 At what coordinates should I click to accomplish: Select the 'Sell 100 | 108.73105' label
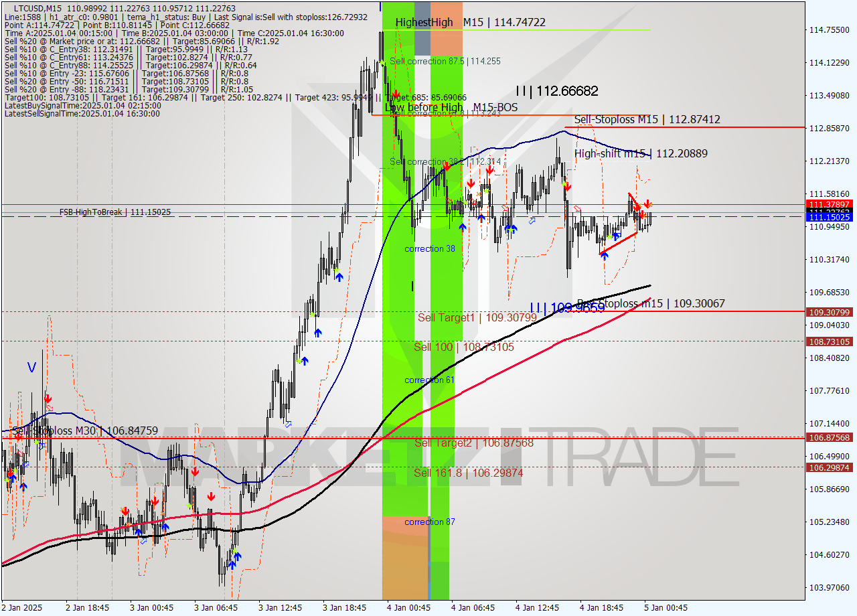pos(464,347)
